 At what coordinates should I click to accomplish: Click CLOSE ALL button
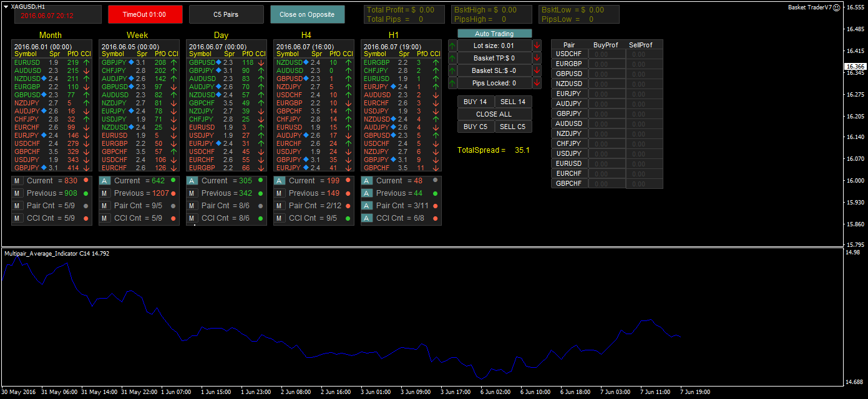494,114
